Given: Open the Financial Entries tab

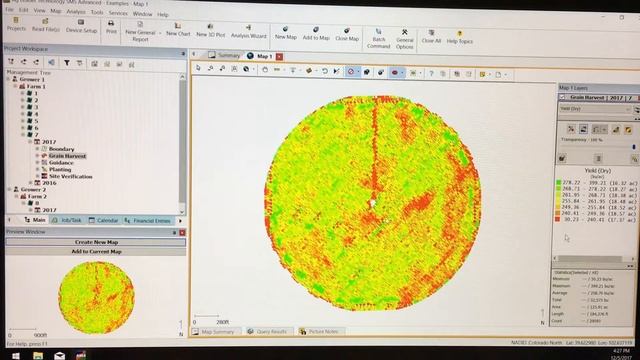Looking at the screenshot, I should point(147,221).
